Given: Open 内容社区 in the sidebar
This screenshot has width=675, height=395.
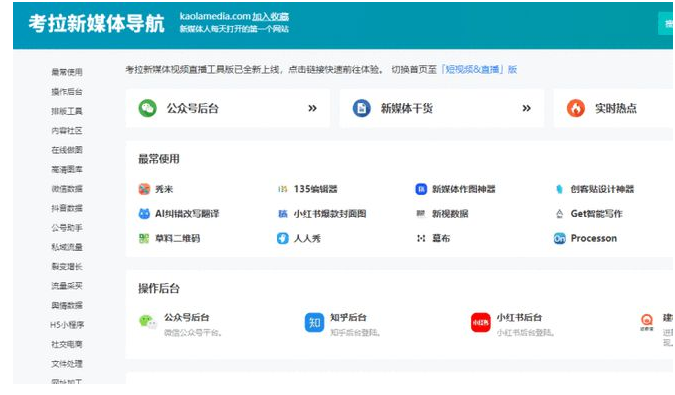Looking at the screenshot, I should click(x=67, y=130).
